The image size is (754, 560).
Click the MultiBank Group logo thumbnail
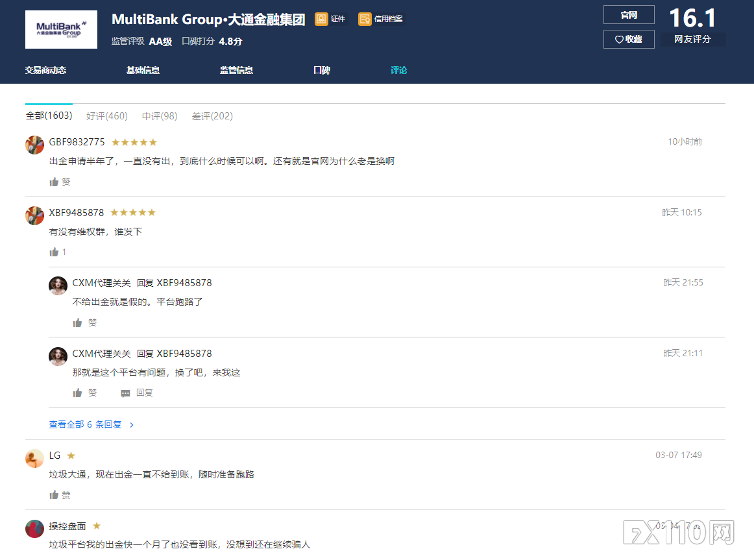(61, 29)
